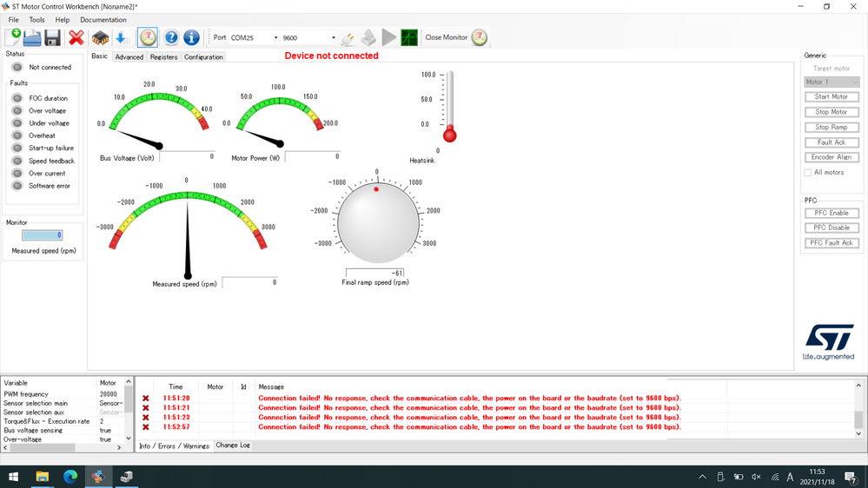Open the Documentation menu

[x=103, y=20]
